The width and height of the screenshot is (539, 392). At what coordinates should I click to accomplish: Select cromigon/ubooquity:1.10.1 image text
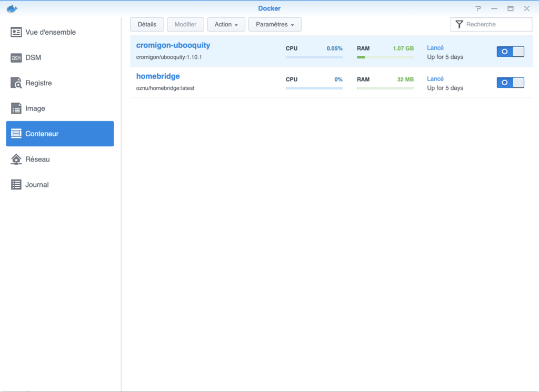click(x=169, y=57)
